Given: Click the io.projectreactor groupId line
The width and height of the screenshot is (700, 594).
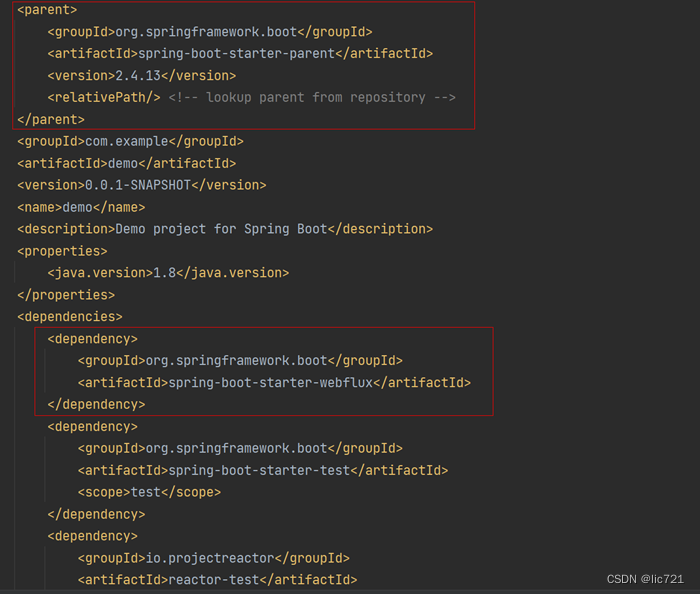Looking at the screenshot, I should pos(213,558).
